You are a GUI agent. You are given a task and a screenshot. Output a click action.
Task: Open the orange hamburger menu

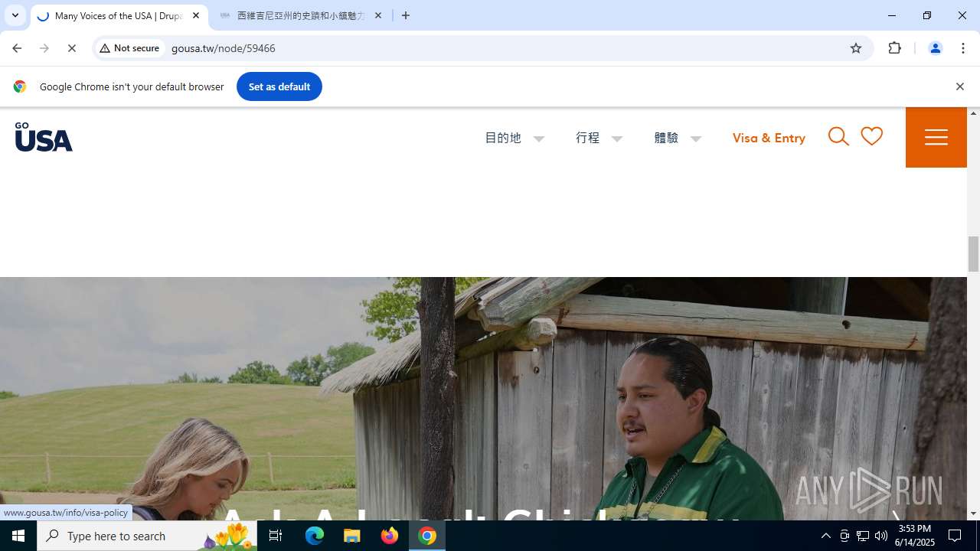click(936, 137)
